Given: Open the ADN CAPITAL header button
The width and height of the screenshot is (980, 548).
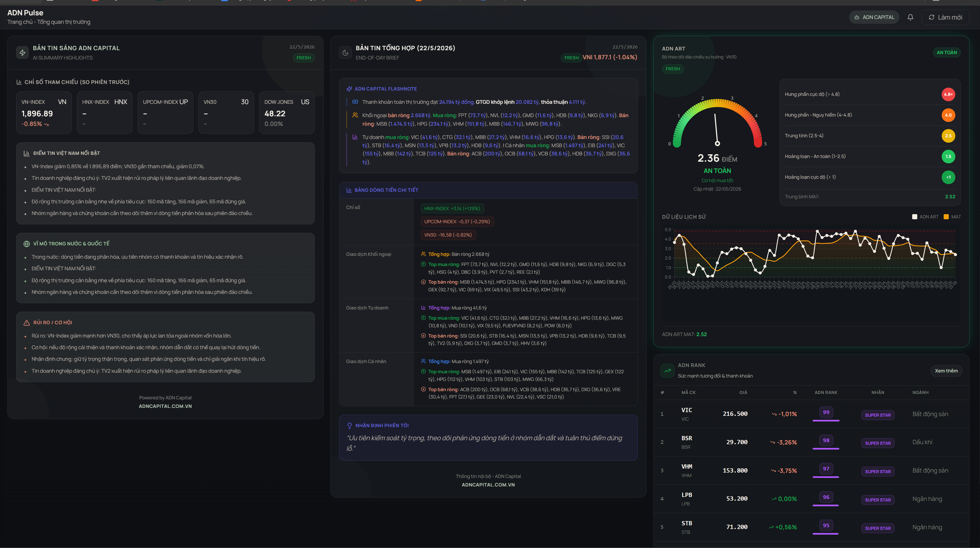Looking at the screenshot, I should [x=874, y=17].
